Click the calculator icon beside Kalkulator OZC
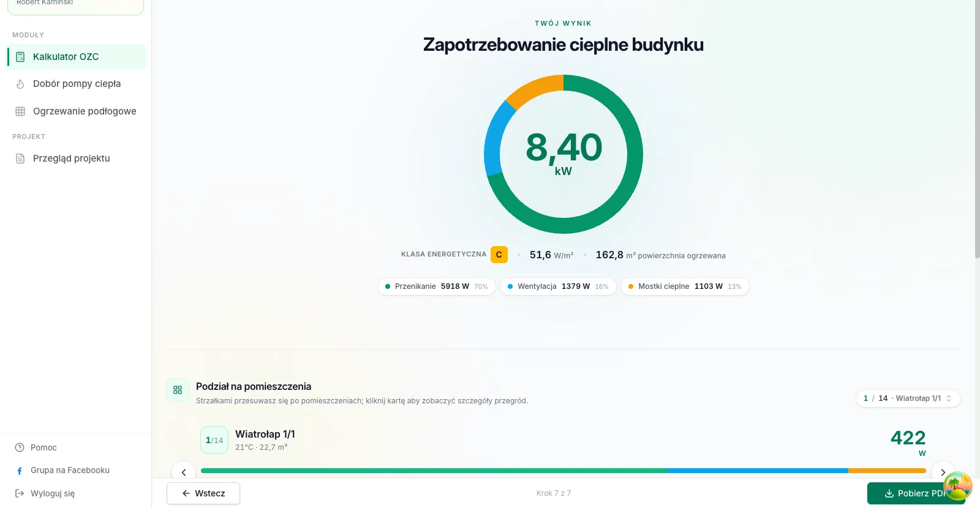980x508 pixels. click(20, 57)
